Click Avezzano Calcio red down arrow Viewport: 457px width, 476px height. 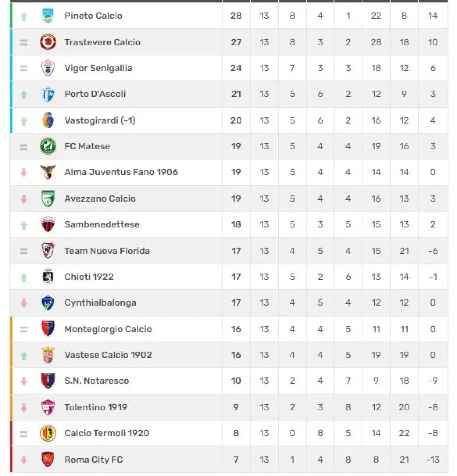point(24,199)
